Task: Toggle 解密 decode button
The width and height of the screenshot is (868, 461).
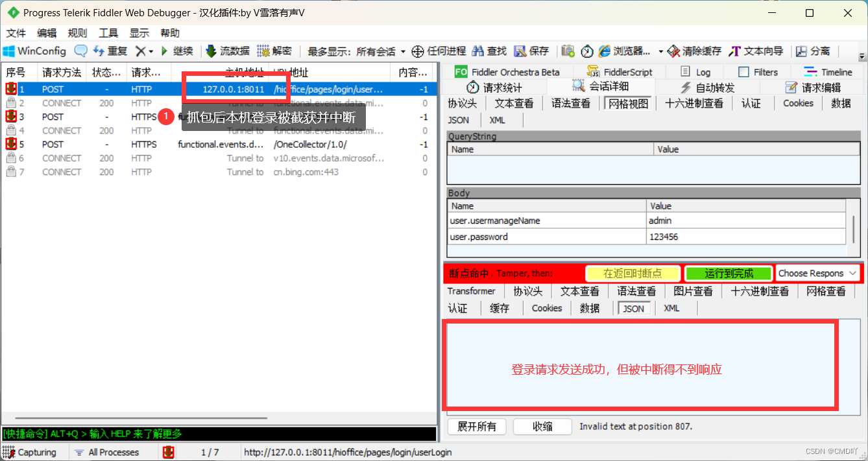Action: [x=274, y=51]
